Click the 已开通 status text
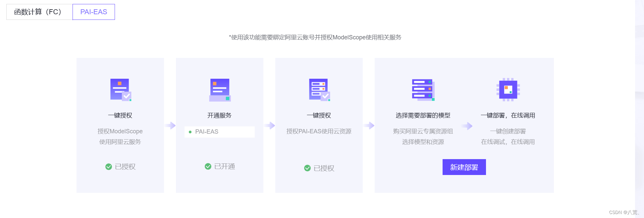644x218 pixels. [225, 166]
